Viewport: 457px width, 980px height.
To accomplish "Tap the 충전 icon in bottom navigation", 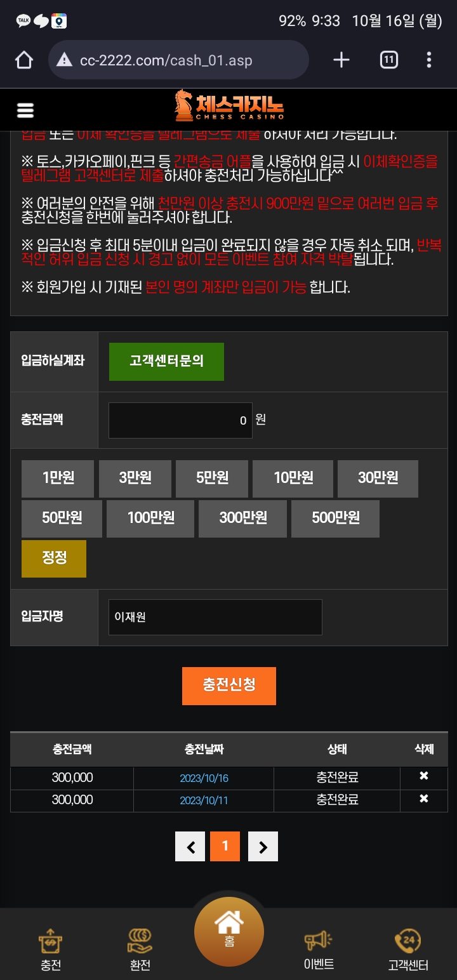I will (51, 950).
